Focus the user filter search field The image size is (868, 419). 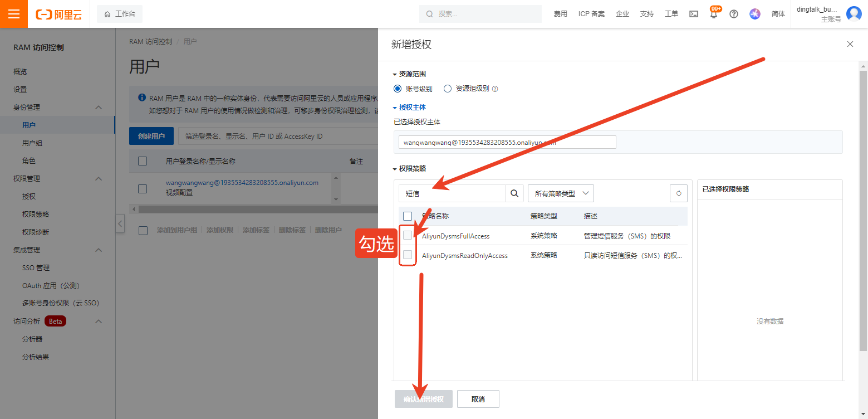pos(278,136)
